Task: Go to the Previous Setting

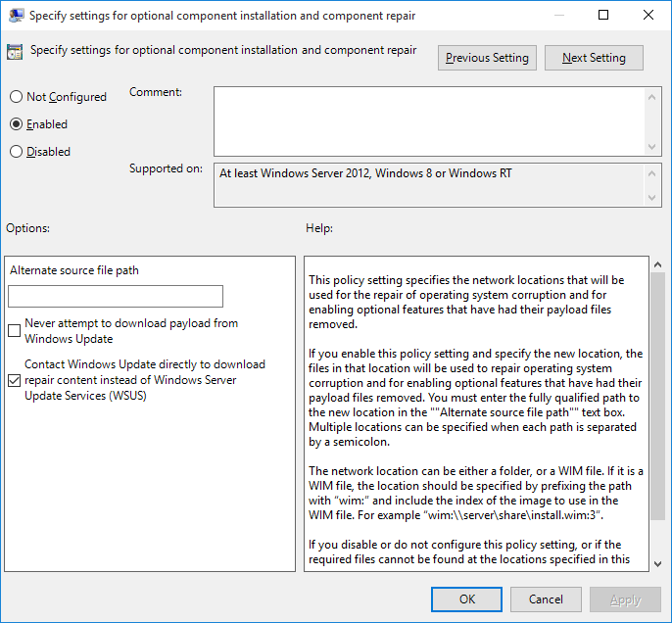Action: (x=487, y=58)
